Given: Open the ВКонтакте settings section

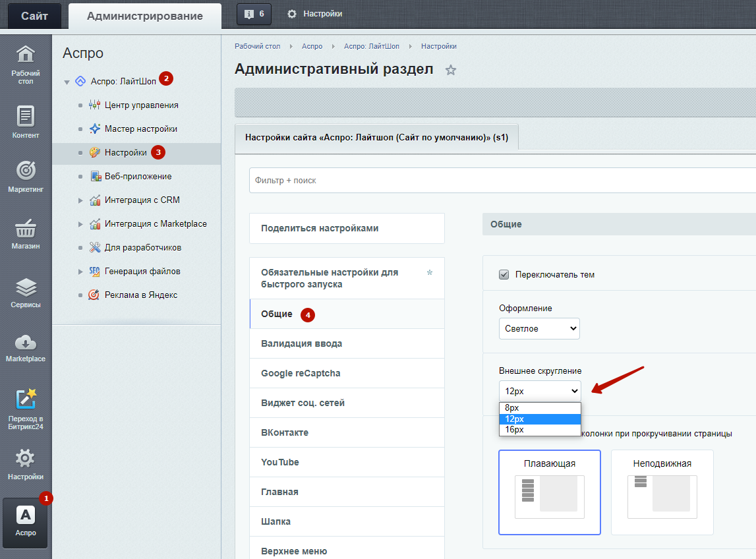Looking at the screenshot, I should 347,432.
